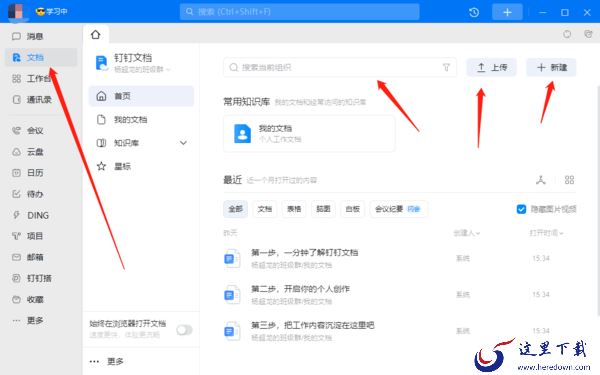The image size is (600, 375).
Task: Click the refresh icon below title bar
Action: click(567, 34)
